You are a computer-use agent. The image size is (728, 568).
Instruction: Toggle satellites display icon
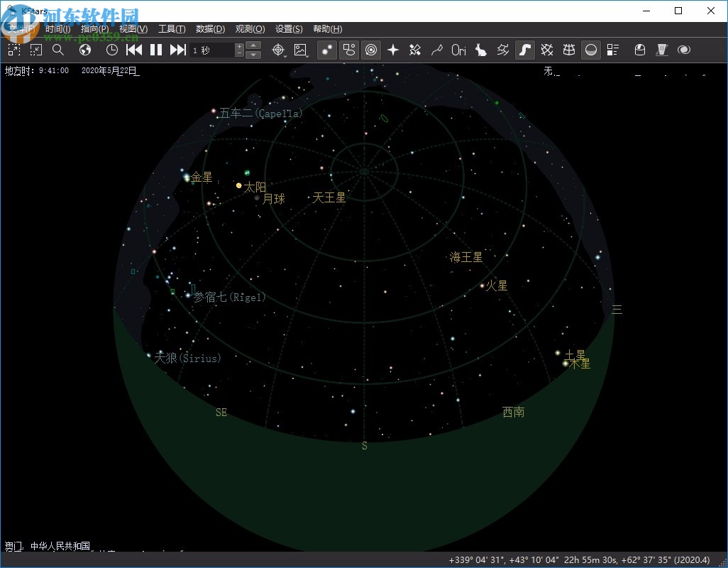415,50
